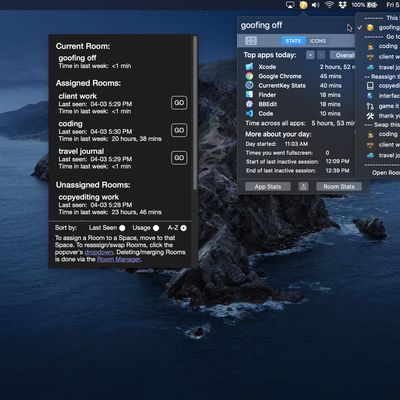Click the coding room name in Assigned Rooms

[70, 124]
